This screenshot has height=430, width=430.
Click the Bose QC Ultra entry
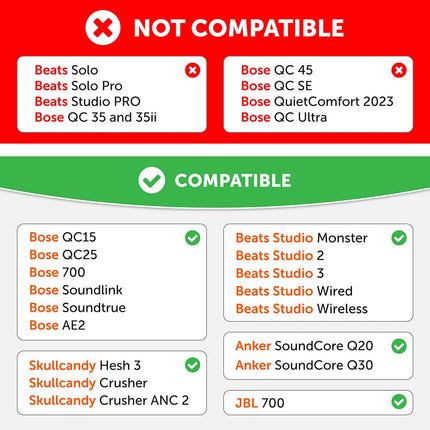coord(284,117)
